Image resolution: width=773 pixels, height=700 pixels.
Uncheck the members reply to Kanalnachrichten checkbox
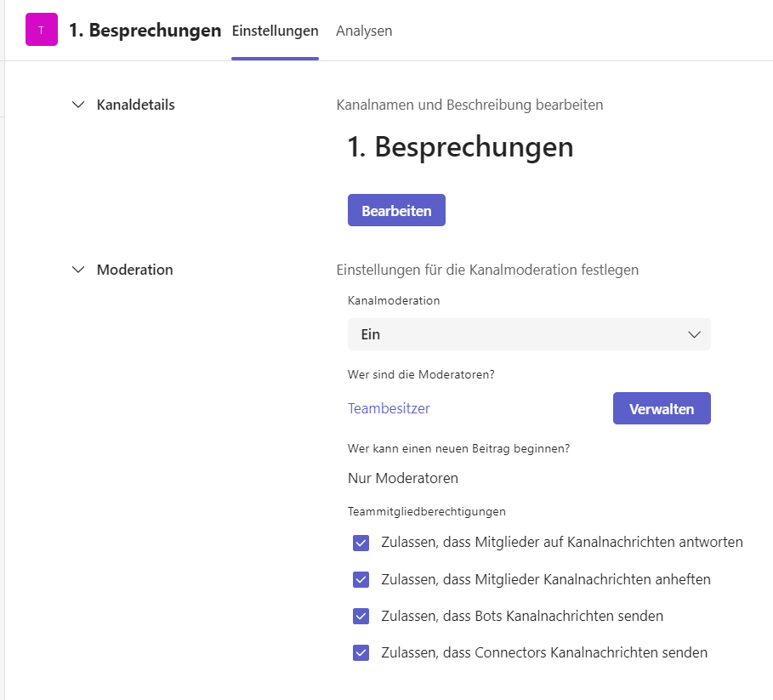(x=361, y=543)
